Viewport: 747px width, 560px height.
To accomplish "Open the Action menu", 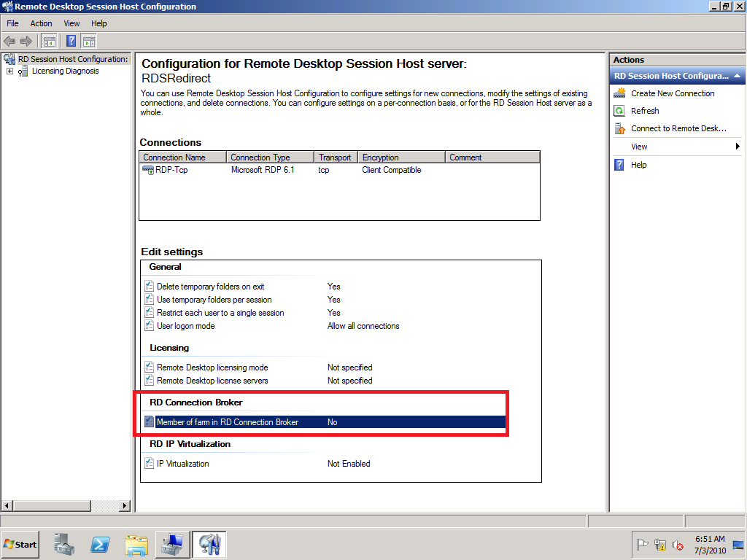I will [41, 23].
